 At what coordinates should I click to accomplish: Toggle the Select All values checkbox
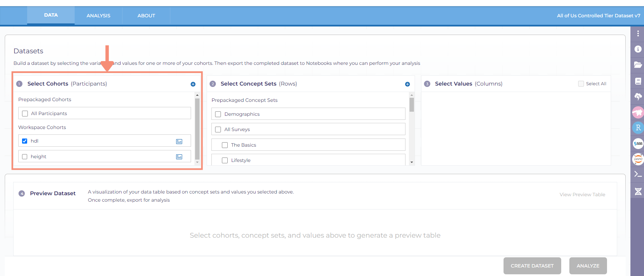(x=581, y=84)
